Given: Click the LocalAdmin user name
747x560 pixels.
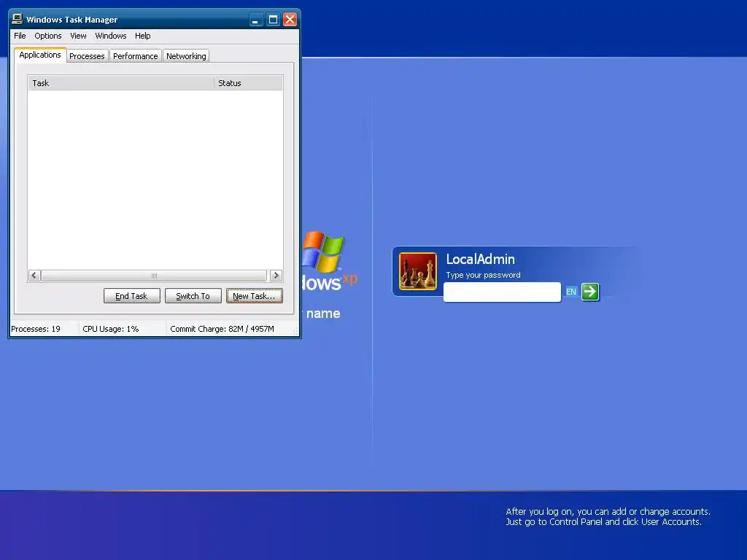Looking at the screenshot, I should click(480, 259).
